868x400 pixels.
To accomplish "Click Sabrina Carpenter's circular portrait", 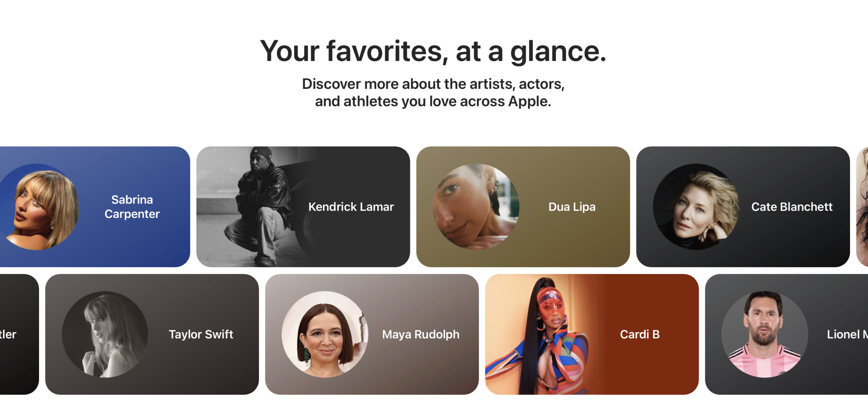I will (x=38, y=207).
